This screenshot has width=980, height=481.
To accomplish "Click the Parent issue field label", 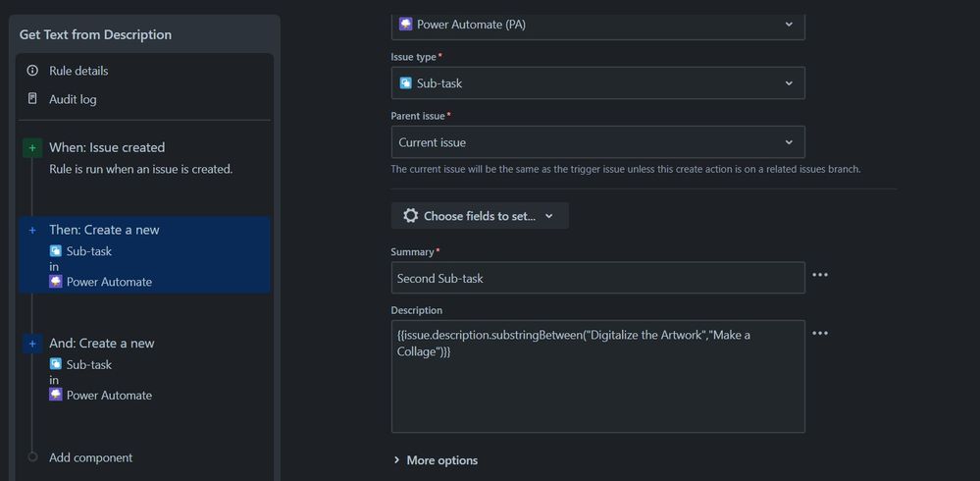I will coord(418,116).
